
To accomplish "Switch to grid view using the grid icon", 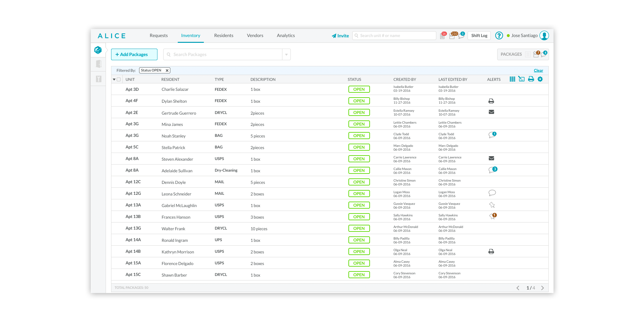I will (x=512, y=79).
